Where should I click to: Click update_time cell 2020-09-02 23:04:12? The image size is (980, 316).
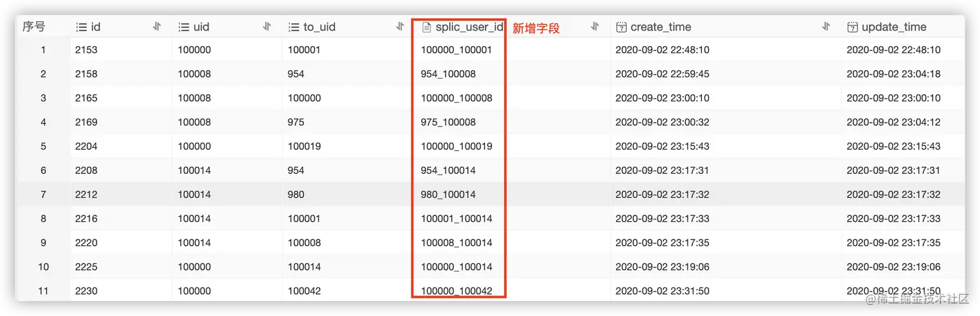click(893, 122)
